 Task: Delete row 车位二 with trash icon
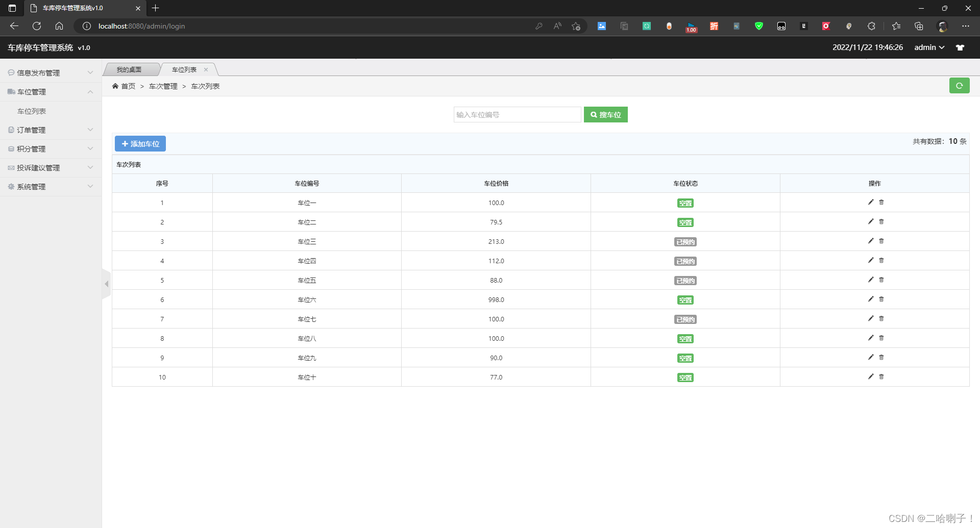tap(881, 221)
